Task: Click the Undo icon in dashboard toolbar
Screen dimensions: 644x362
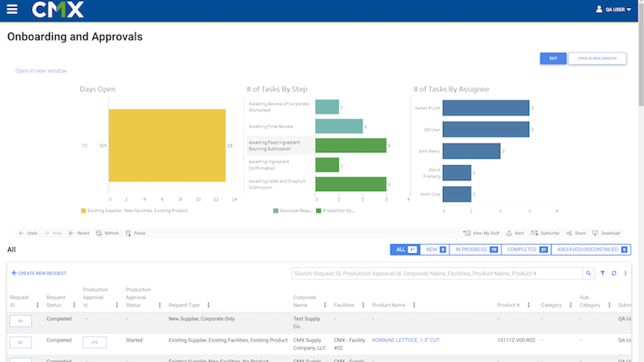Action: pyautogui.click(x=22, y=233)
